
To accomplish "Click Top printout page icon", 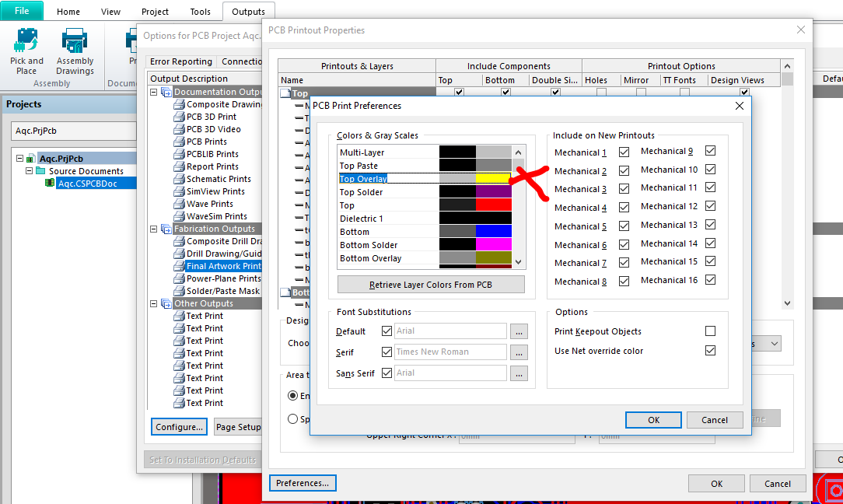I will [x=285, y=93].
